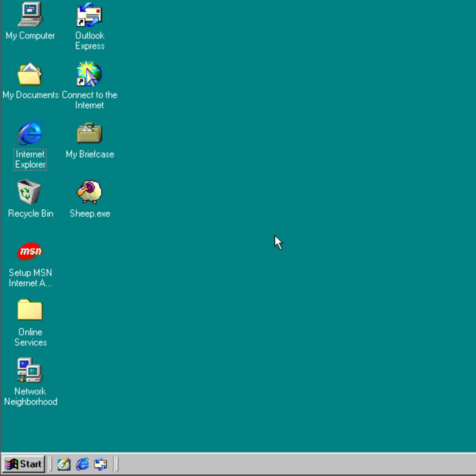Open the My Documents folder

[x=30, y=75]
